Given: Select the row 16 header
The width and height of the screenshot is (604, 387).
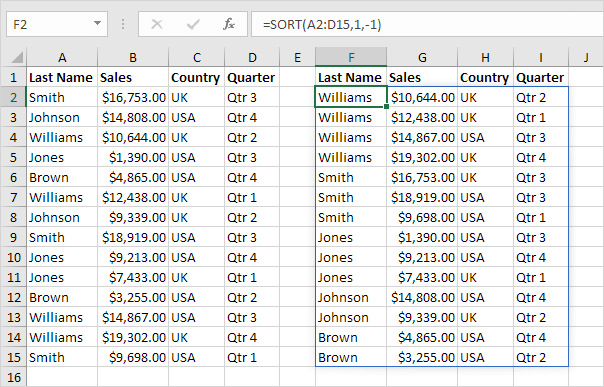Looking at the screenshot, I should (x=13, y=377).
